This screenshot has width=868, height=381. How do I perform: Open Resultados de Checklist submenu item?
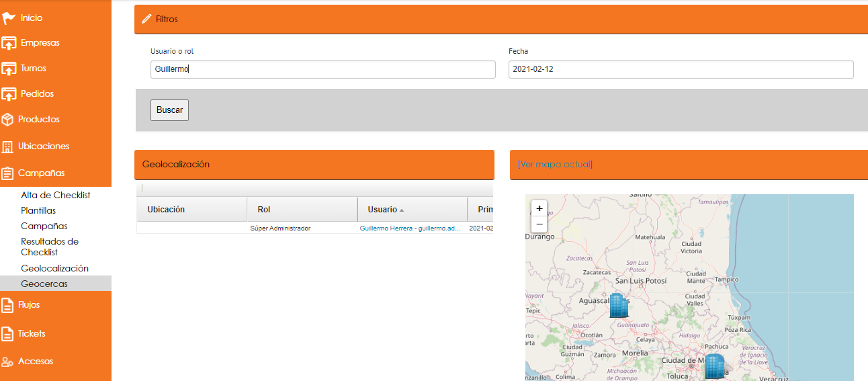click(50, 247)
